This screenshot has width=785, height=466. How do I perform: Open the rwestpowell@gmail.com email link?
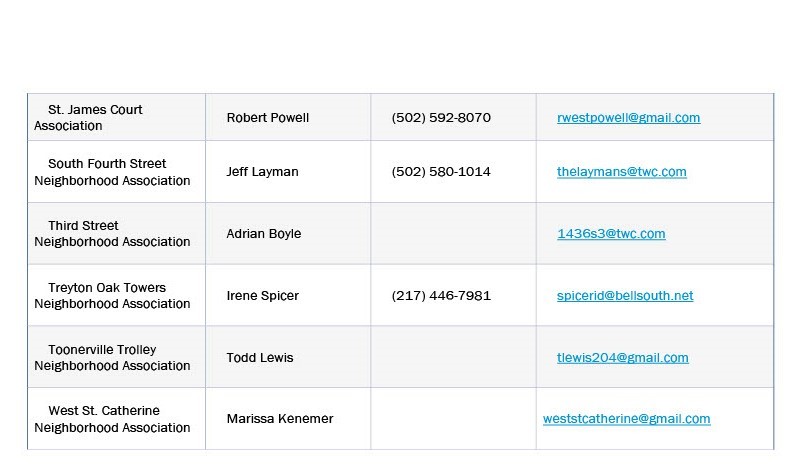tap(628, 118)
